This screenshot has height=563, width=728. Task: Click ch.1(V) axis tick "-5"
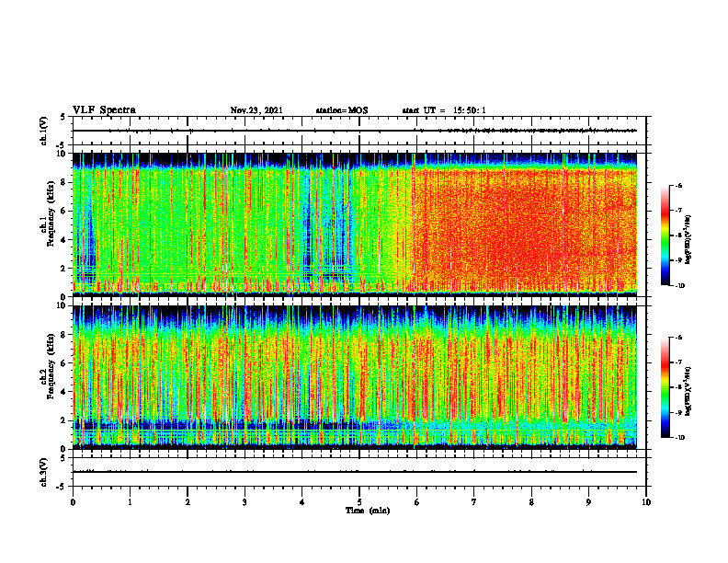[62, 145]
